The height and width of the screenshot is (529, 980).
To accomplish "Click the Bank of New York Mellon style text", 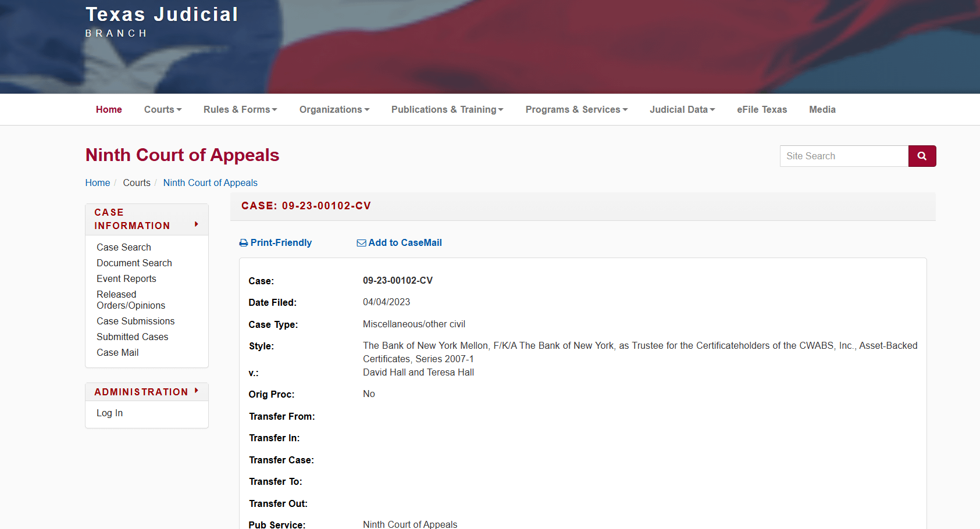I will [640, 352].
